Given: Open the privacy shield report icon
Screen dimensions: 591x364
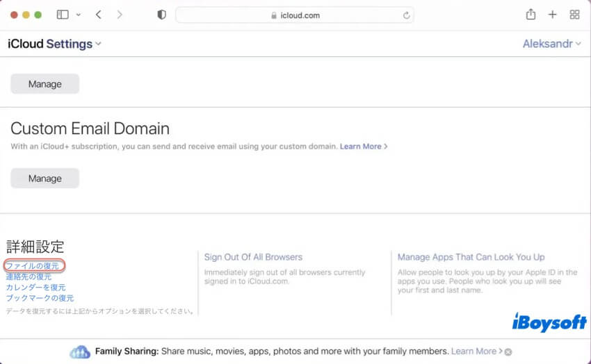Looking at the screenshot, I should tap(162, 15).
